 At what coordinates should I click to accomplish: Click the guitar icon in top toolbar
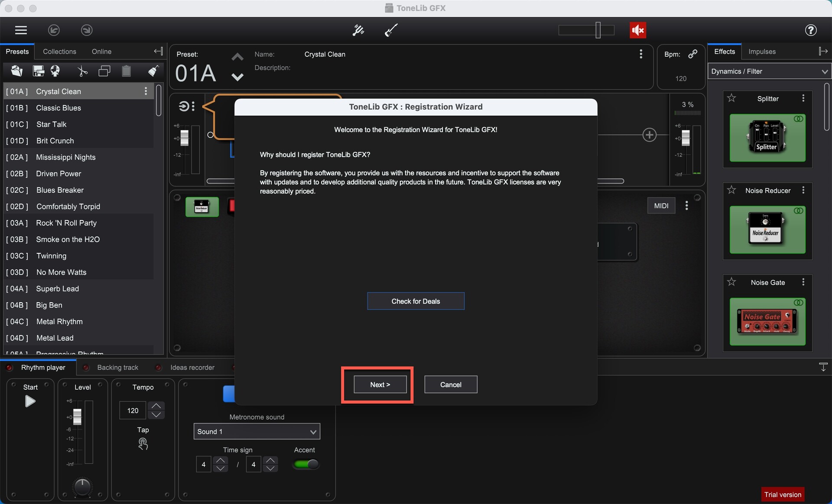point(391,30)
